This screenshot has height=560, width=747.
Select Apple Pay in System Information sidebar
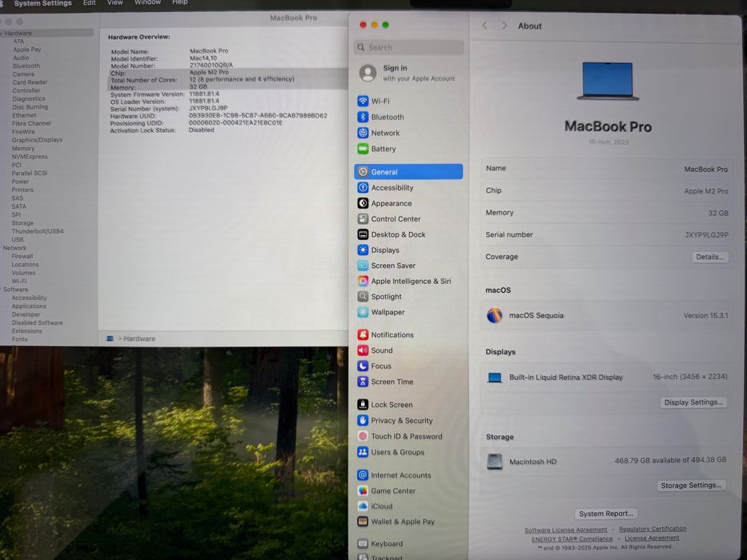click(26, 50)
